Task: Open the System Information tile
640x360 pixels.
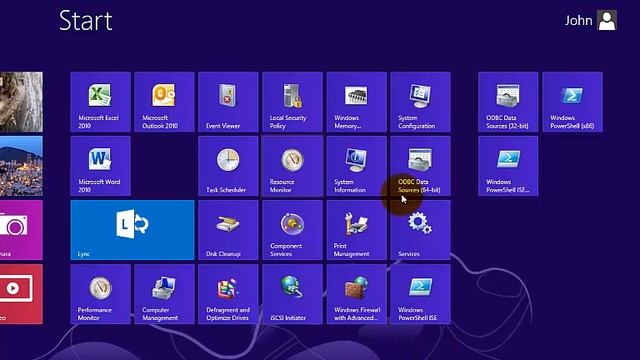Action: (357, 166)
